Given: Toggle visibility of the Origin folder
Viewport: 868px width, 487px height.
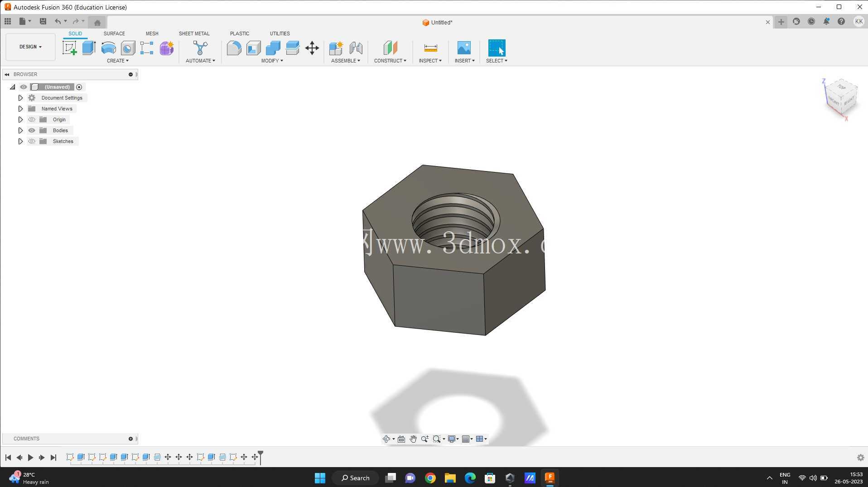Looking at the screenshot, I should click(x=32, y=119).
